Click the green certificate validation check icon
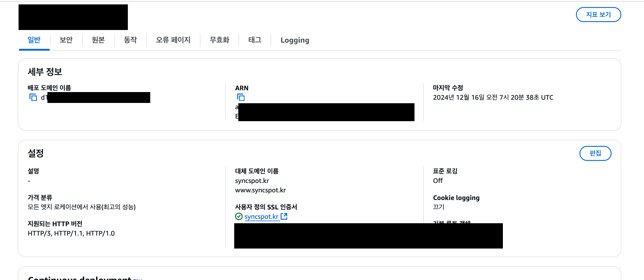Image resolution: width=644 pixels, height=280 pixels. tap(239, 216)
